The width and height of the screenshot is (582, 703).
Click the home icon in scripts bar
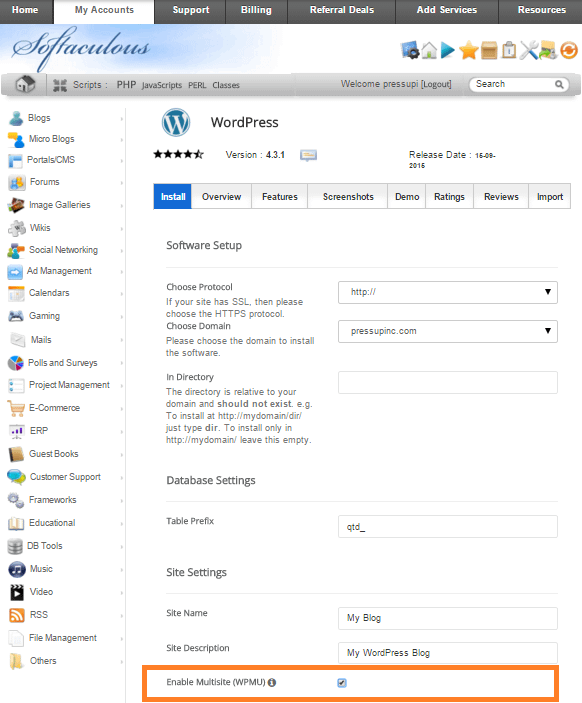coord(25,84)
